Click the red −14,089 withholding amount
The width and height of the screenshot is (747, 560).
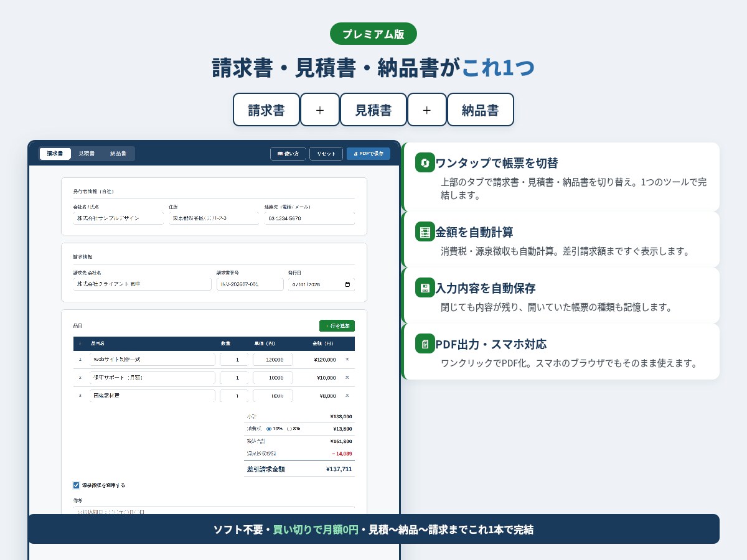click(342, 454)
